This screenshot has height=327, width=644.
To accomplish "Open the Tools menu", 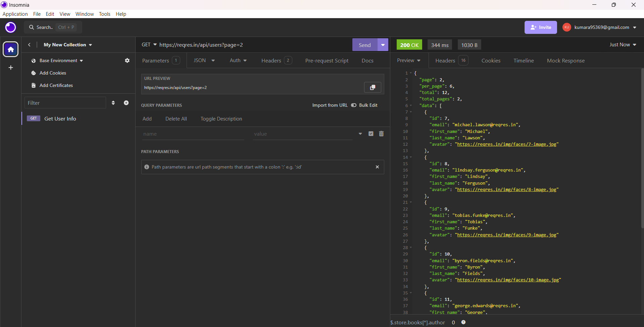I will coord(104,14).
